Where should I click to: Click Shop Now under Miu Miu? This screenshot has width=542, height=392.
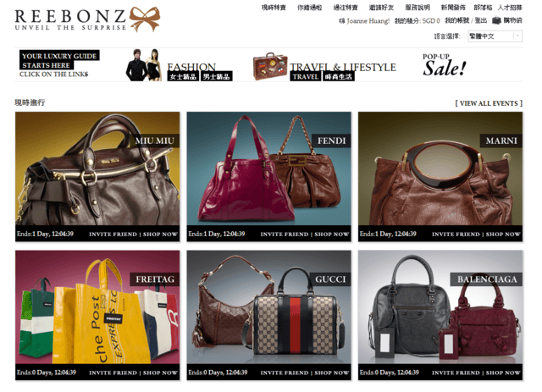pos(160,234)
